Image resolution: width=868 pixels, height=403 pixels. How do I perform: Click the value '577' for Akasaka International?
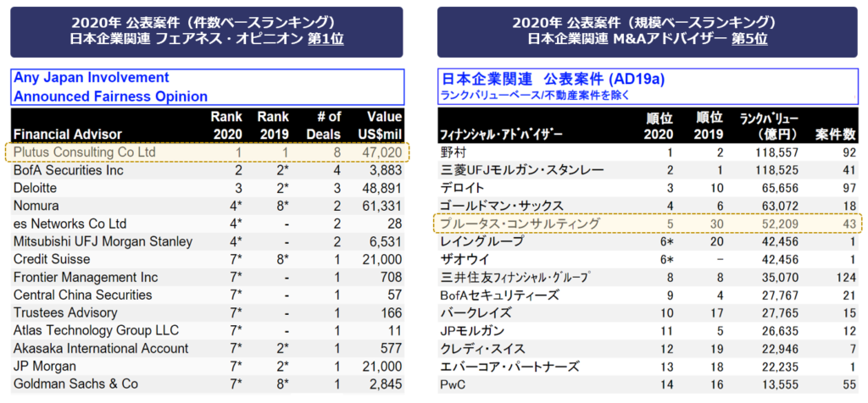pos(391,348)
